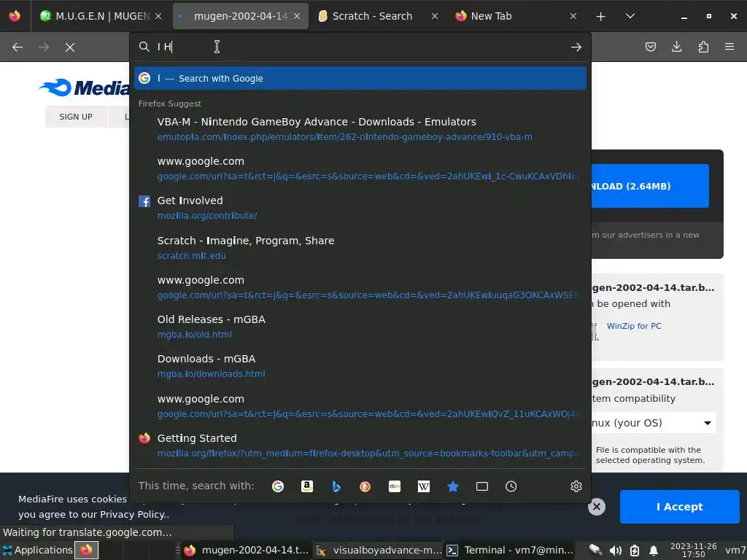The width and height of the screenshot is (747, 560).
Task: Open Downloads - mGBA suggestion
Action: coord(360,366)
